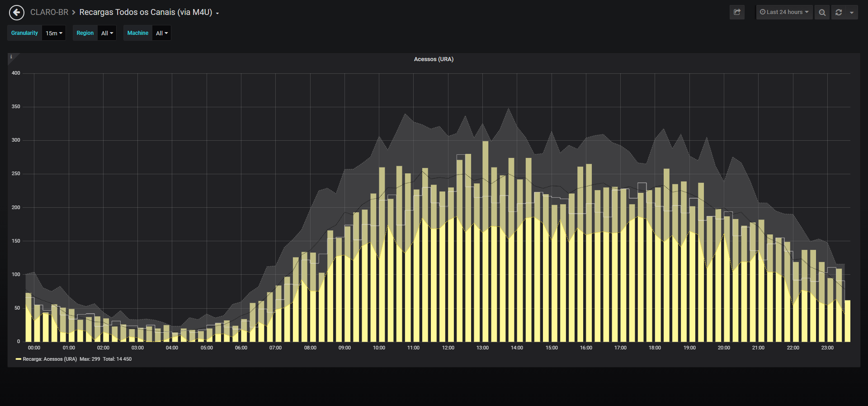Click the Max: 299 legend value
Image resolution: width=868 pixels, height=406 pixels.
(x=90, y=359)
